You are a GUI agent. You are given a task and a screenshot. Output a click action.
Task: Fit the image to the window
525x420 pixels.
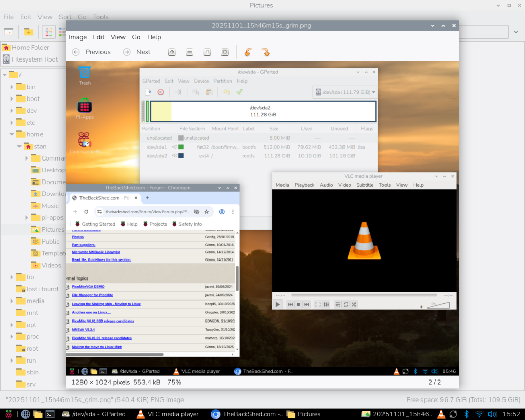225,52
